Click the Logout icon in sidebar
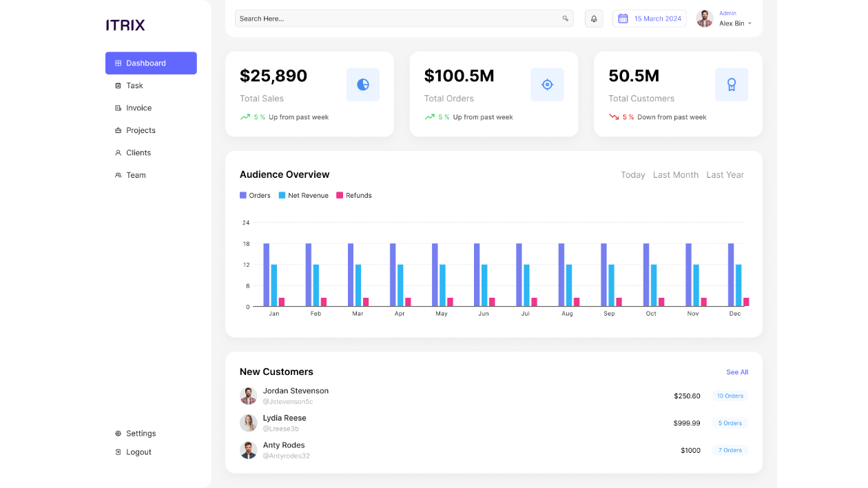The image size is (868, 488). point(118,452)
